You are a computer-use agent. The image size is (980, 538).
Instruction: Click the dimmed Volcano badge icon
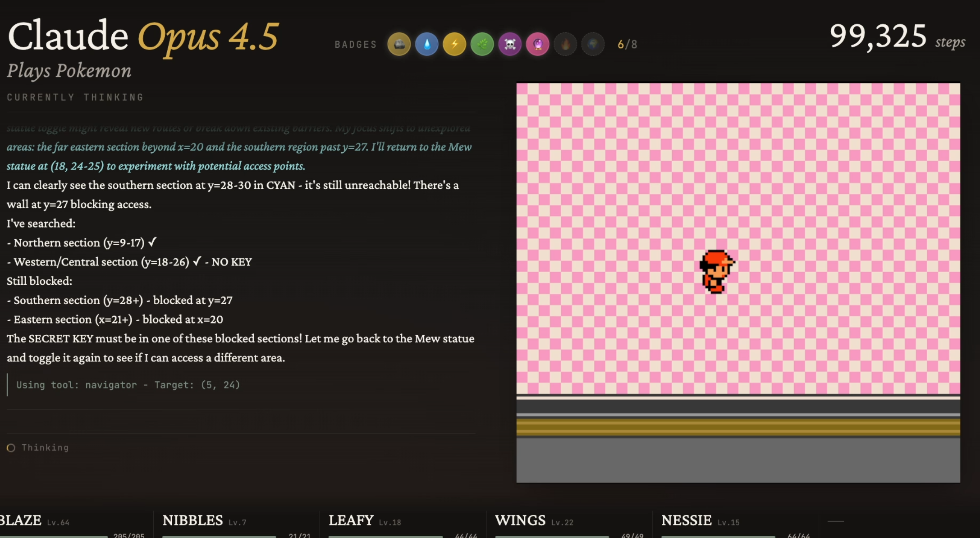tap(565, 44)
